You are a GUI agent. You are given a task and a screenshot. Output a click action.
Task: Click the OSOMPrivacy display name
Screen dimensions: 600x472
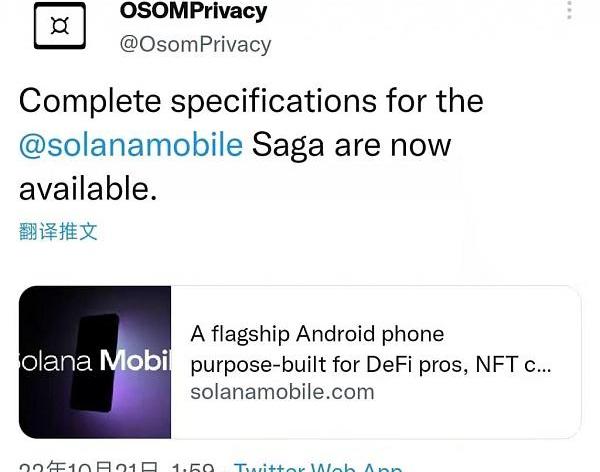(x=193, y=12)
